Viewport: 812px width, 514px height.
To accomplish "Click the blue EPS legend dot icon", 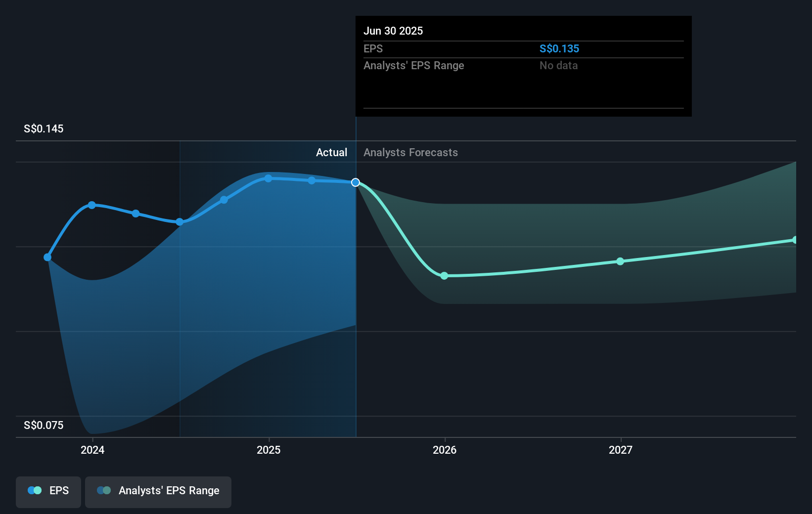I will 34,490.
